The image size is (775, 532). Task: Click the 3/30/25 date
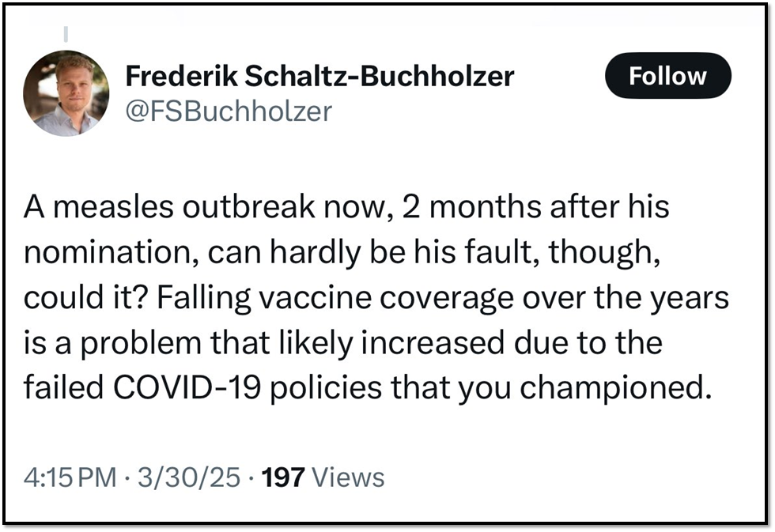189,477
